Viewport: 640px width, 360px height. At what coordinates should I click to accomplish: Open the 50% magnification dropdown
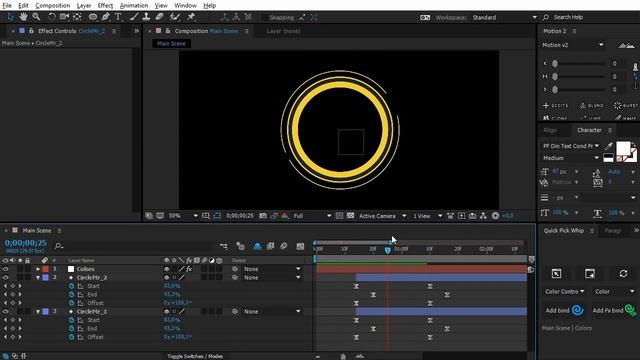[x=182, y=216]
